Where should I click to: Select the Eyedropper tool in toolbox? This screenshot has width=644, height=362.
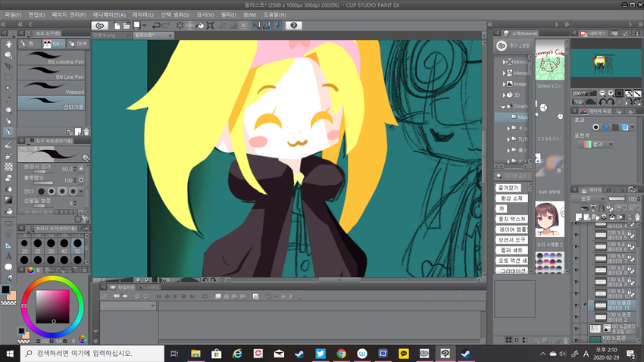click(x=8, y=99)
